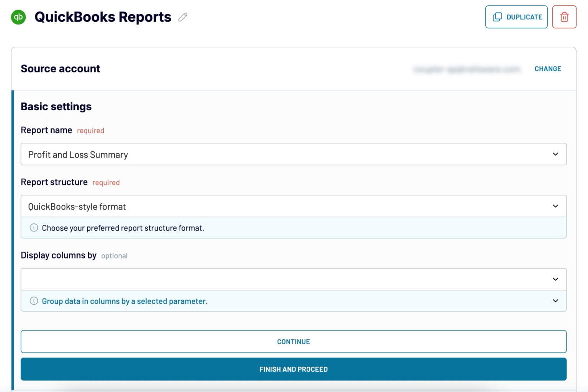Viewport: 588px width, 392px height.
Task: Open the Report structure dropdown
Action: click(293, 206)
